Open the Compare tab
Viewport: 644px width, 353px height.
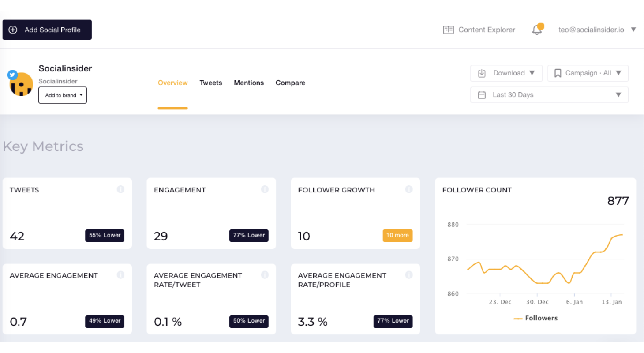pyautogui.click(x=290, y=83)
